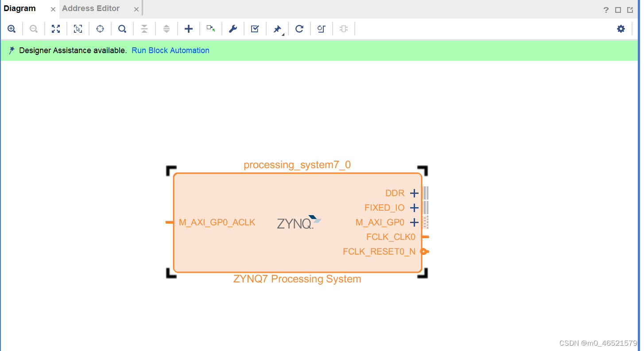Expand the M_AXI_GP0 interface pin
Screen dimensions: 644x351
(414, 223)
